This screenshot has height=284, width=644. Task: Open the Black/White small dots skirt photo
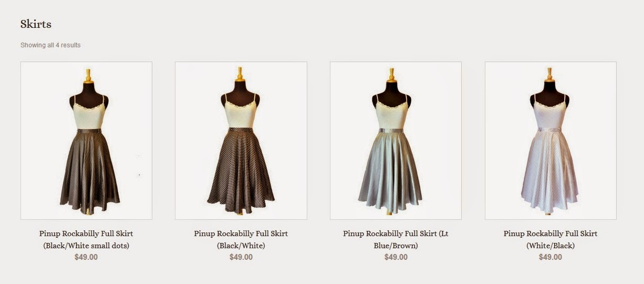point(86,140)
